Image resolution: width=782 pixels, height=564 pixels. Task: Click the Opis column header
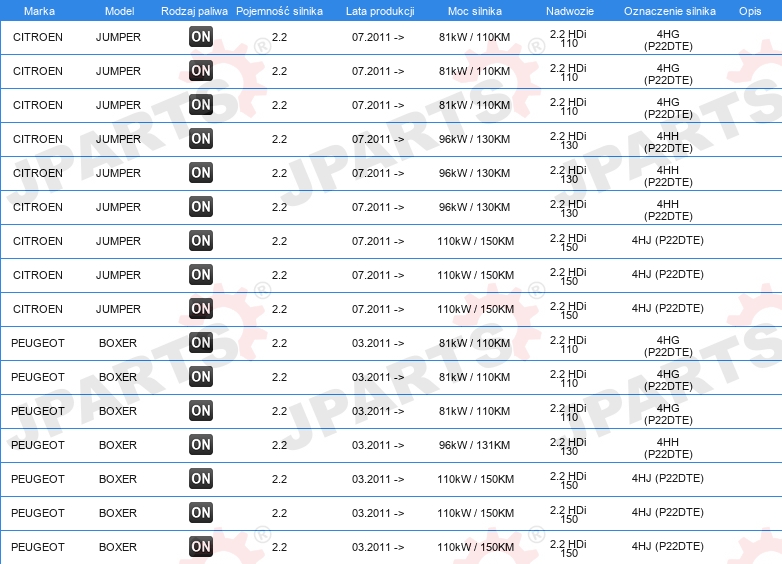(x=750, y=11)
